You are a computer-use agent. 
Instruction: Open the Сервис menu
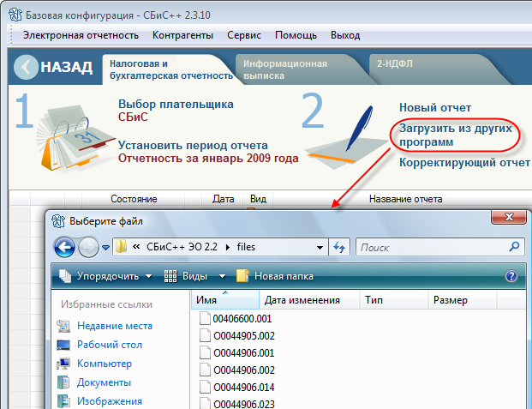244,35
